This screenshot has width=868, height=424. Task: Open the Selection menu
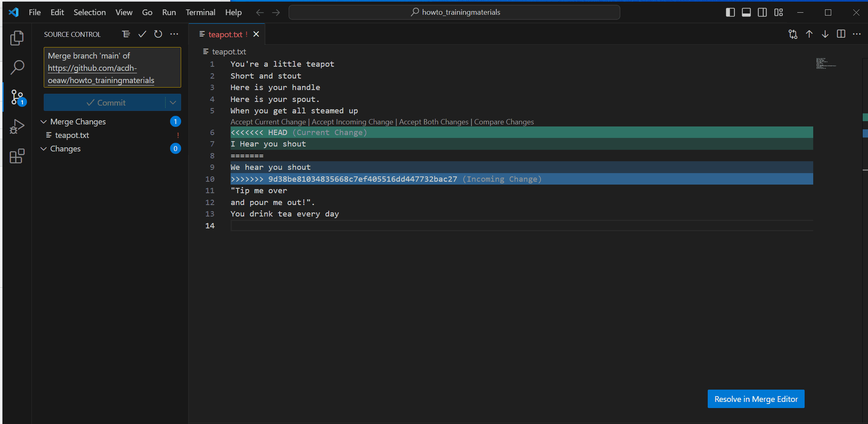click(90, 12)
